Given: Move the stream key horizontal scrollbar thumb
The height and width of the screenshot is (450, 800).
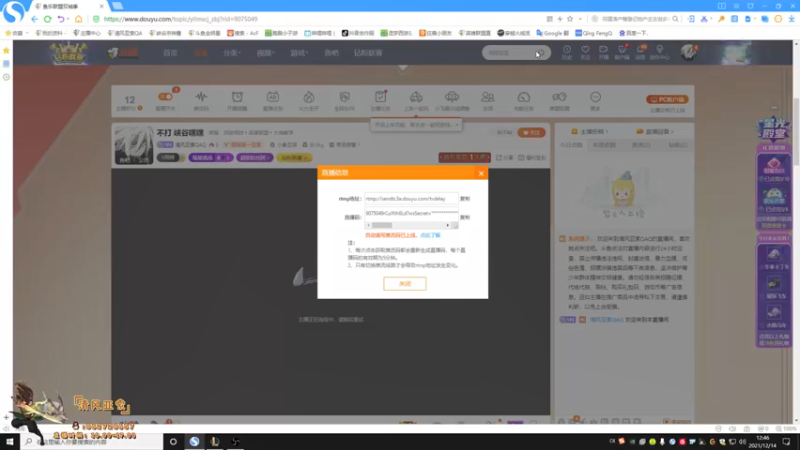Looking at the screenshot, I should (382, 225).
